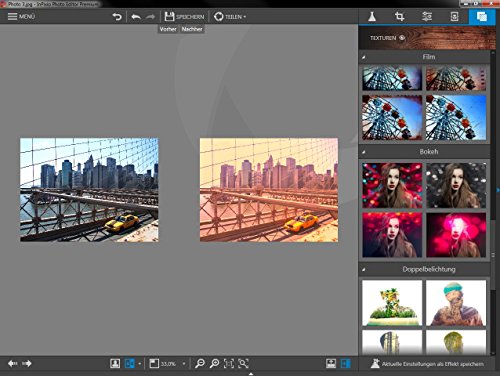
Task: Open the TEILEN share dropdown
Action: click(230, 16)
